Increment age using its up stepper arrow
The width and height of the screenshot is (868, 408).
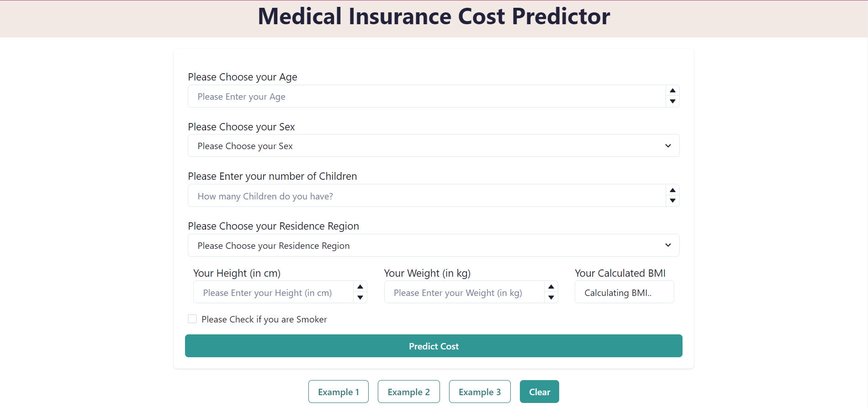pos(672,91)
